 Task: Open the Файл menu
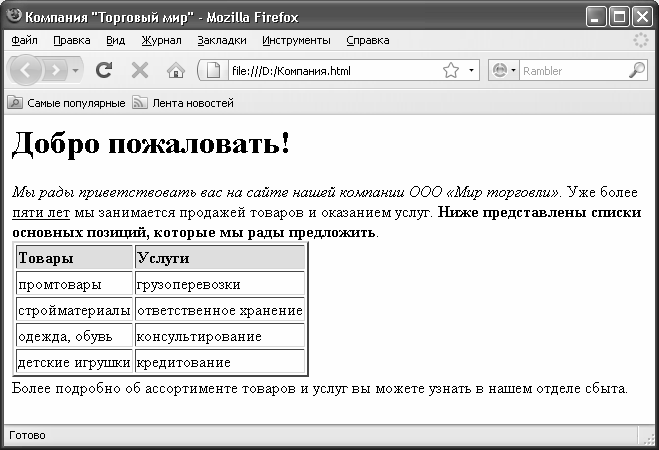[x=25, y=41]
